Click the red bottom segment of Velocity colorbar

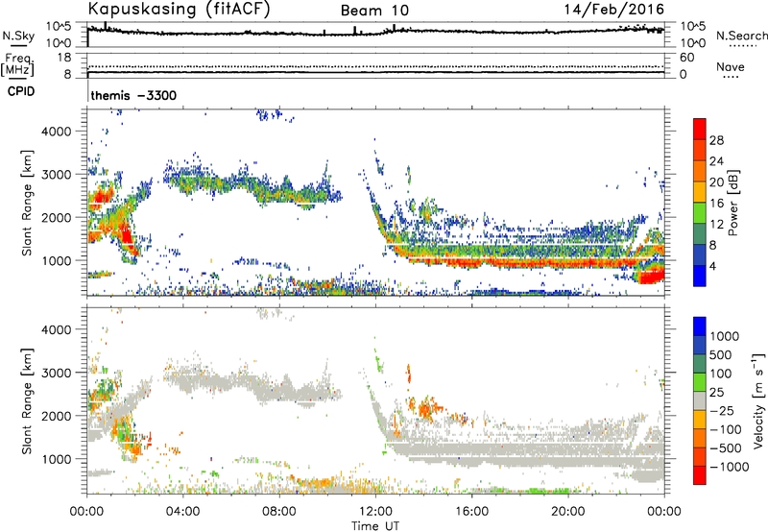click(x=700, y=475)
